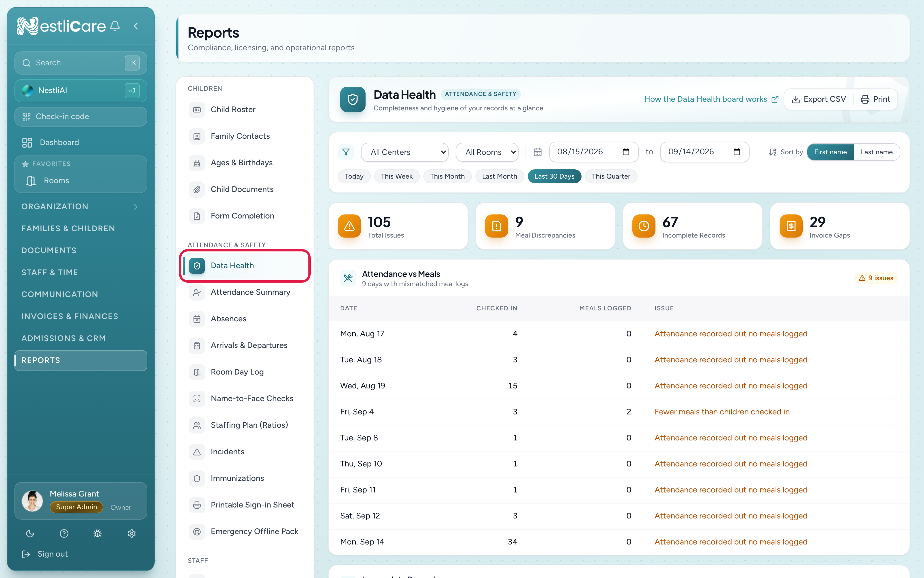The image size is (924, 578).
Task: Open the Attendance Summary report
Action: click(245, 292)
